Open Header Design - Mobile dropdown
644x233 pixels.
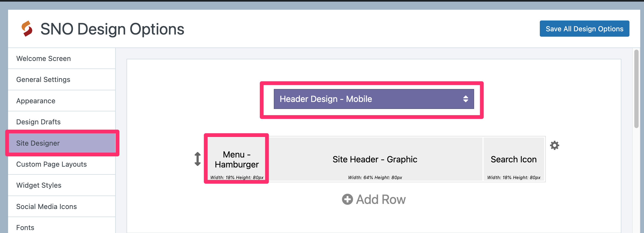[374, 99]
